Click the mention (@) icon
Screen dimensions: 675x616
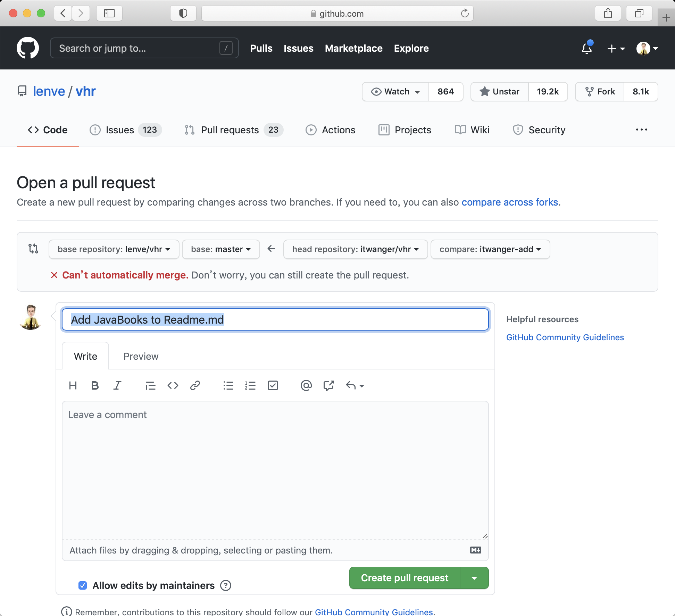pyautogui.click(x=306, y=385)
